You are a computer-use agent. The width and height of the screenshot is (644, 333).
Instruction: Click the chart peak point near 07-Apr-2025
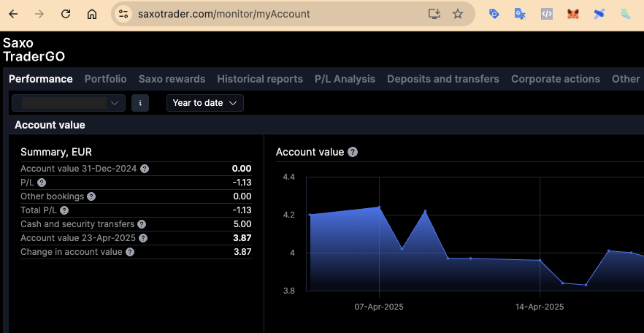(x=379, y=207)
